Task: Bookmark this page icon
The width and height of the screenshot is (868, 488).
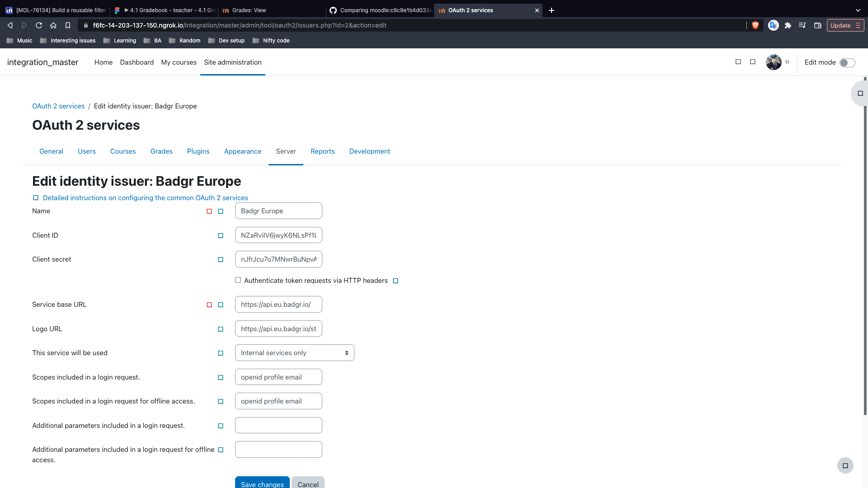Action: pyautogui.click(x=68, y=25)
